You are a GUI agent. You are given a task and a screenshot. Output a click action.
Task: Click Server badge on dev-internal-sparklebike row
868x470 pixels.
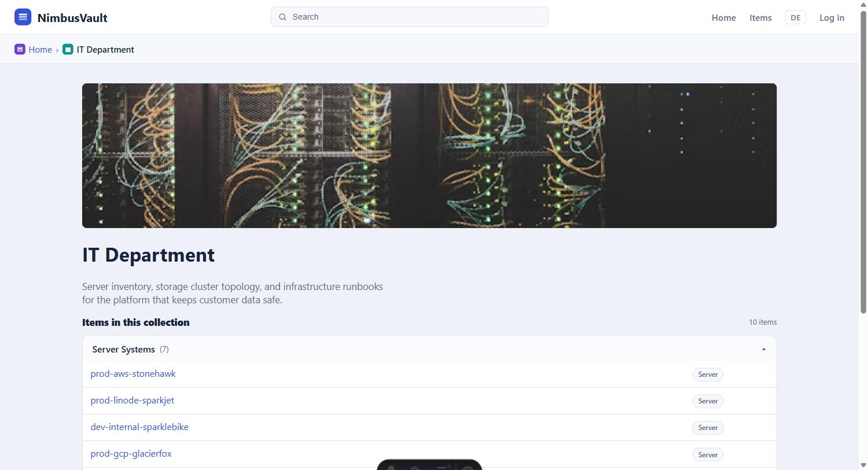(x=708, y=428)
